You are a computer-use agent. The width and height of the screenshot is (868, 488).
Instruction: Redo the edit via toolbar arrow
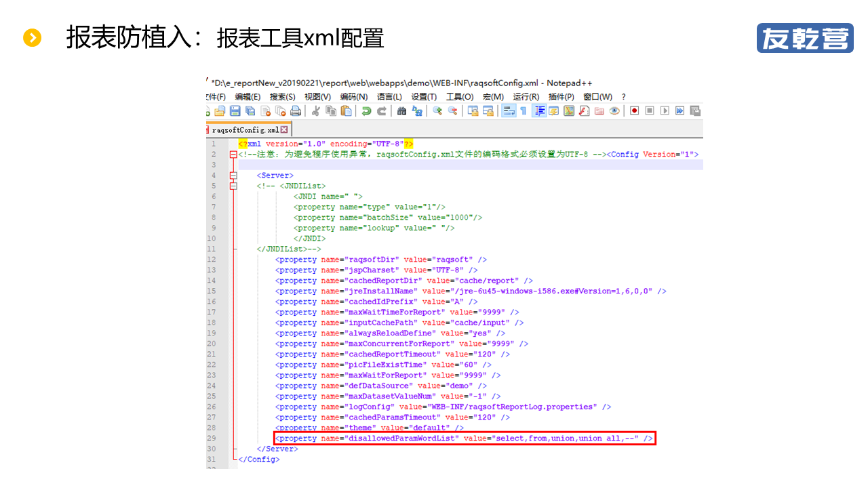coord(381,111)
